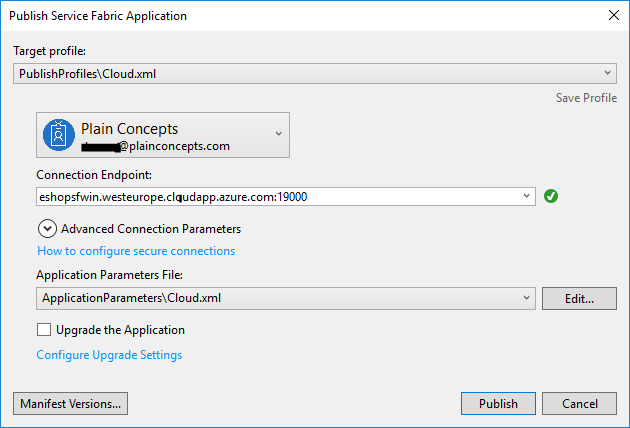Open the Configure Upgrade Settings link
This screenshot has height=428, width=630.
(109, 355)
